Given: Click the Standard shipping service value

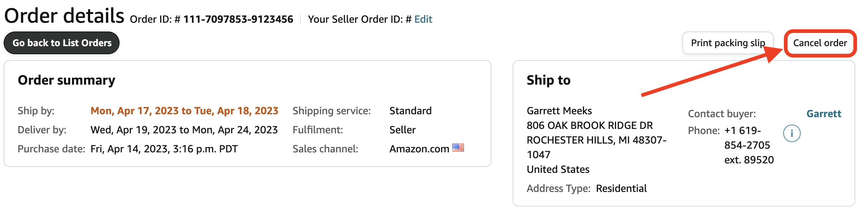Looking at the screenshot, I should point(411,111).
